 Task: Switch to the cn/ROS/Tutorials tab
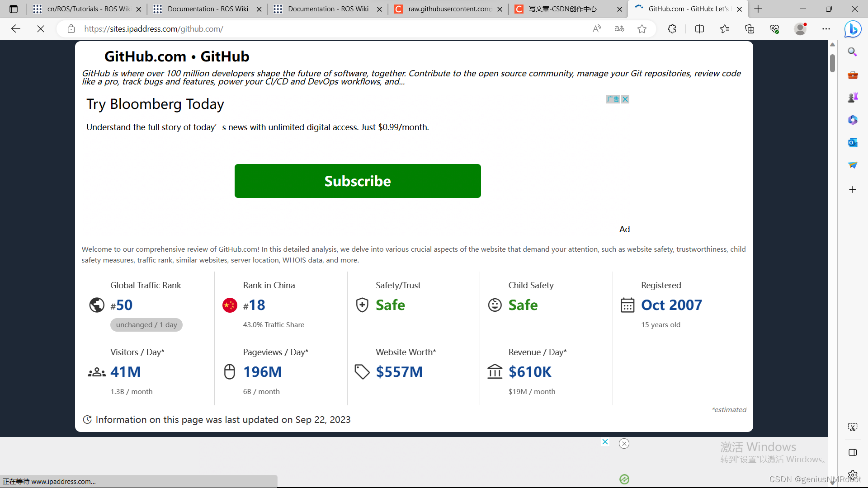pos(88,9)
